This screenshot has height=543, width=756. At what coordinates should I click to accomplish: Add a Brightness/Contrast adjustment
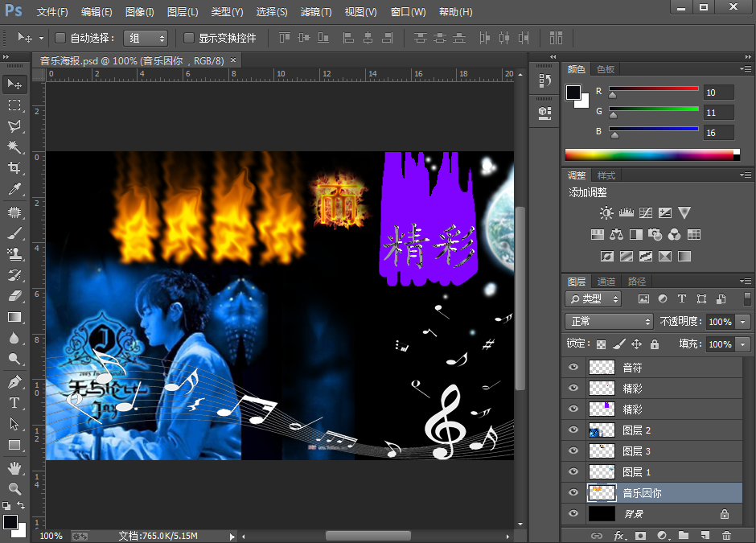[x=606, y=212]
